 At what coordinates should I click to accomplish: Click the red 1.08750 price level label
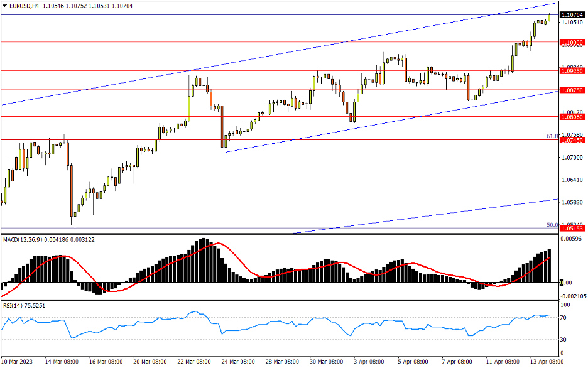coord(572,90)
